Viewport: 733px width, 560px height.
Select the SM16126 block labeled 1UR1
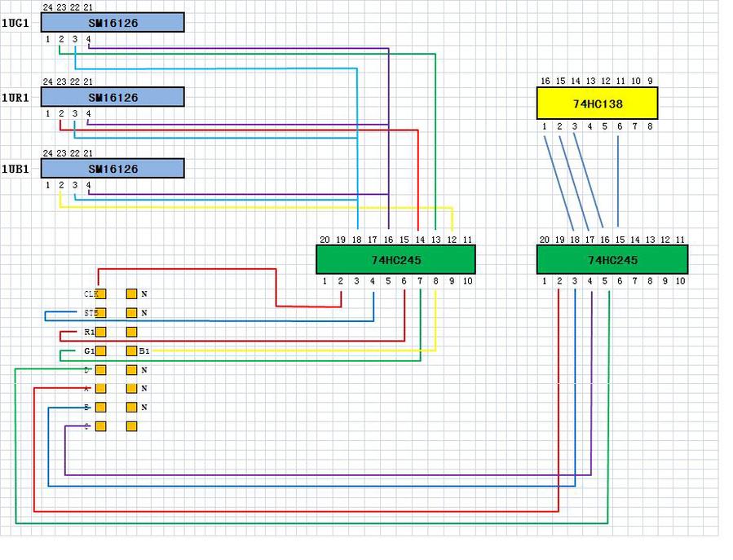[x=113, y=97]
